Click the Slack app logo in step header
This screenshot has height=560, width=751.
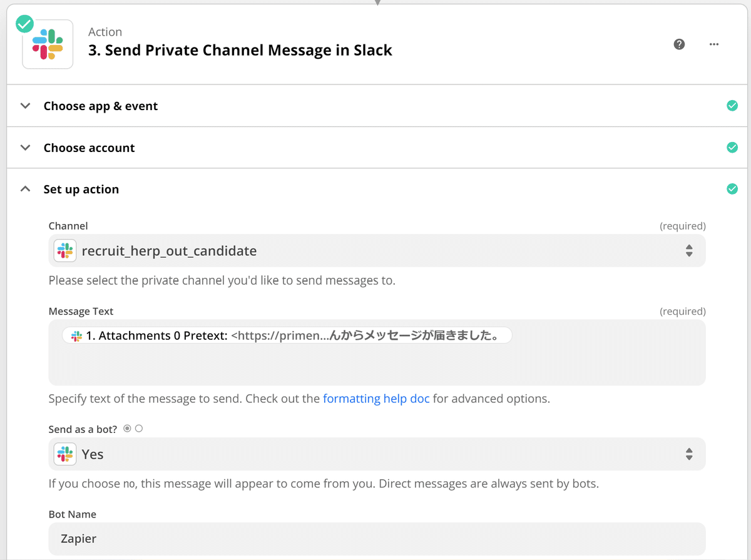pos(48,44)
